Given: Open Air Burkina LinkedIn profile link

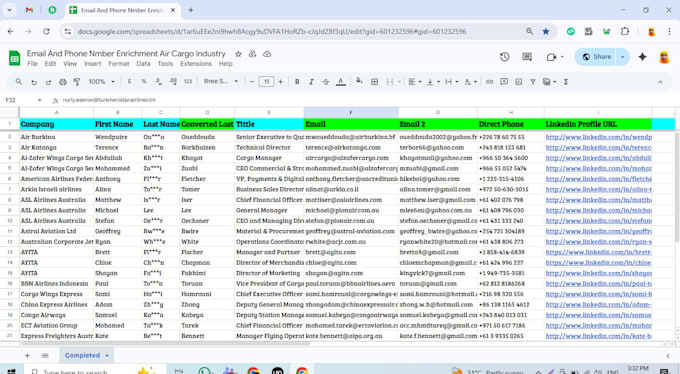Looking at the screenshot, I should tap(598, 137).
